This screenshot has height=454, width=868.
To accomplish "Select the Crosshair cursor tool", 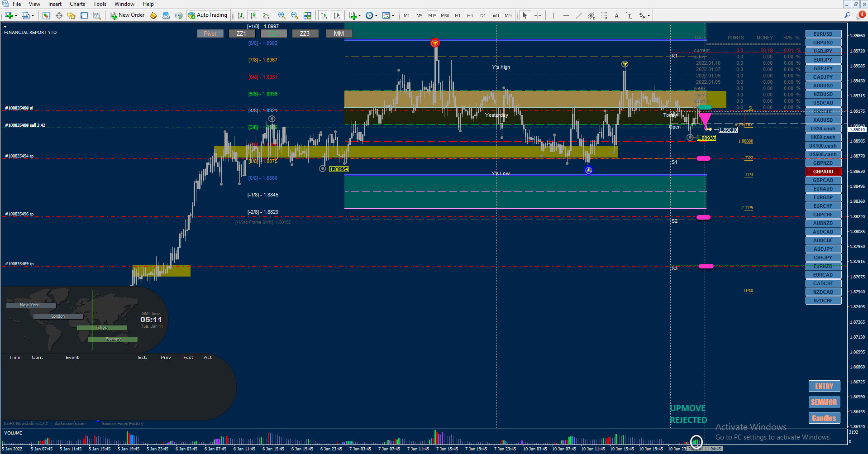I will (538, 15).
